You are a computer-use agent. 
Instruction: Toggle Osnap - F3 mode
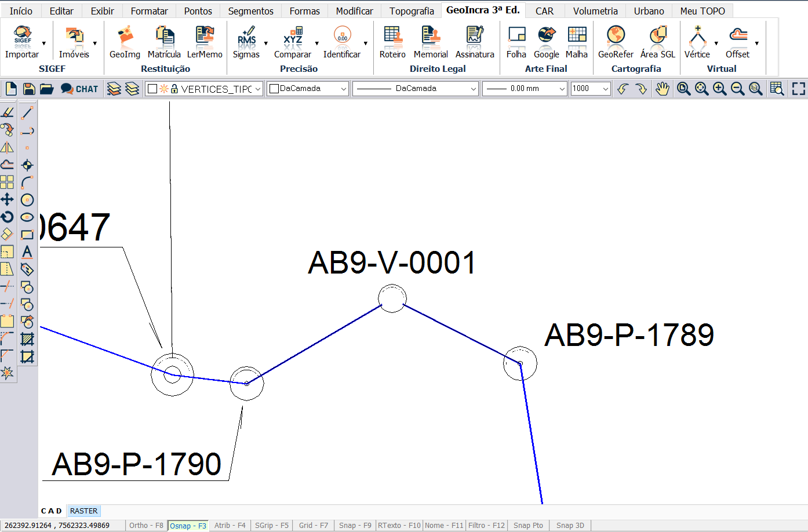(188, 526)
